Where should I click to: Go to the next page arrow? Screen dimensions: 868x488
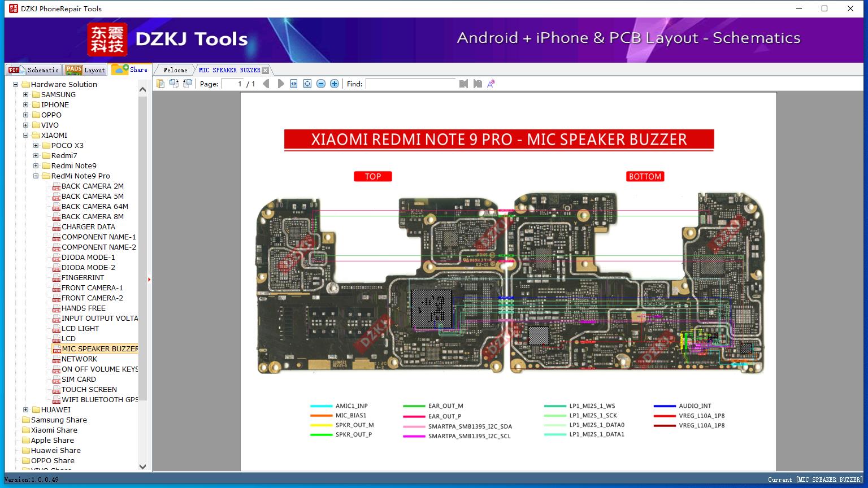(281, 84)
